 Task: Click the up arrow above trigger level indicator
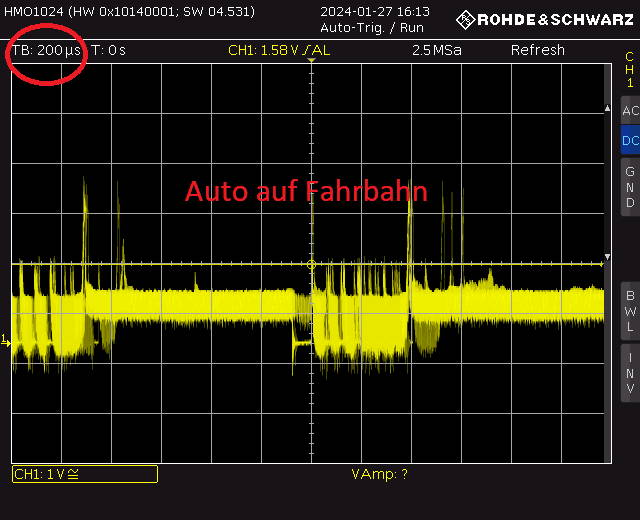click(607, 108)
